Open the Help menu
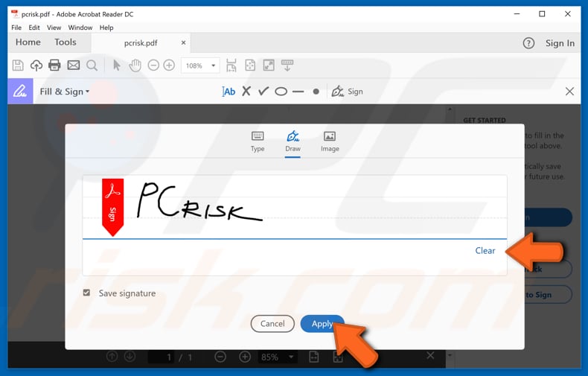The width and height of the screenshot is (588, 376). point(106,28)
